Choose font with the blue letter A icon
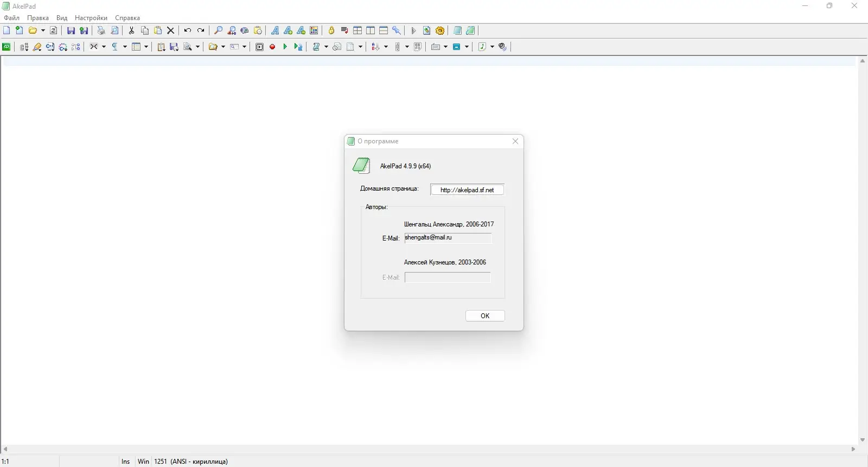The width and height of the screenshot is (868, 467). point(275,30)
